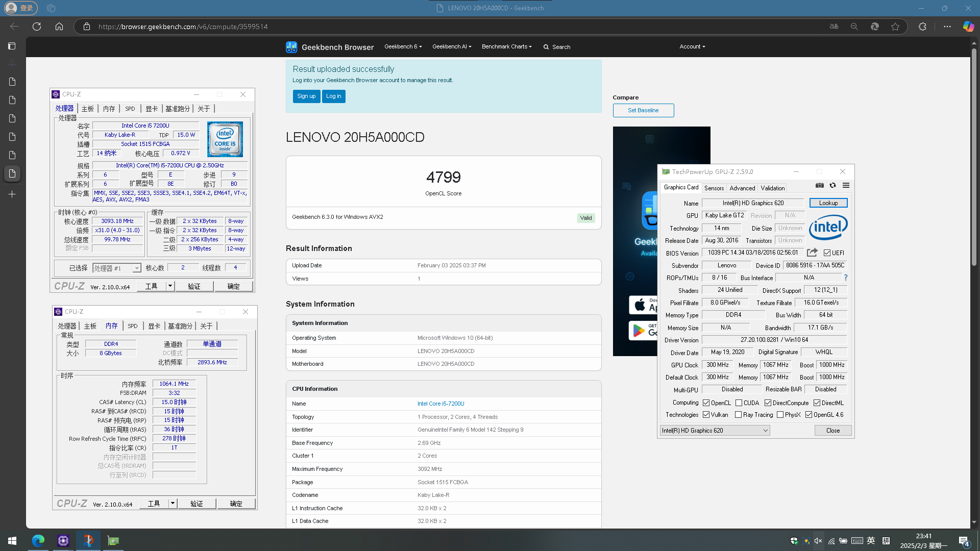This screenshot has width=980, height=551.
Task: Click the clock and date in taskbar
Action: 924,541
